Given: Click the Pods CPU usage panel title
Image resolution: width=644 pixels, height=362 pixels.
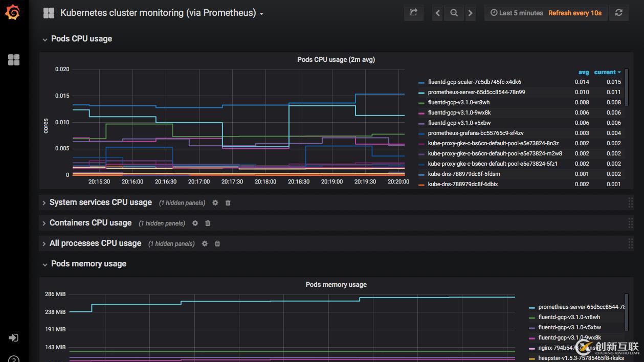Looking at the screenshot, I should pyautogui.click(x=336, y=59).
